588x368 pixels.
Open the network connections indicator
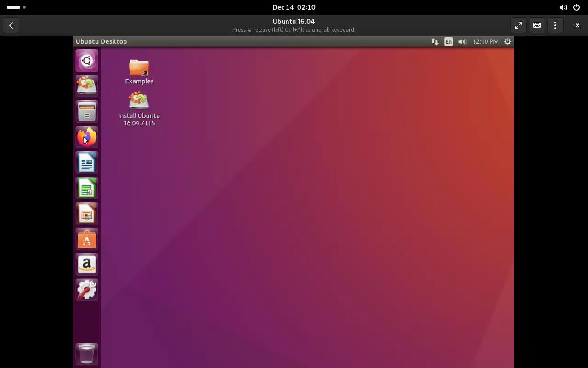coord(435,41)
